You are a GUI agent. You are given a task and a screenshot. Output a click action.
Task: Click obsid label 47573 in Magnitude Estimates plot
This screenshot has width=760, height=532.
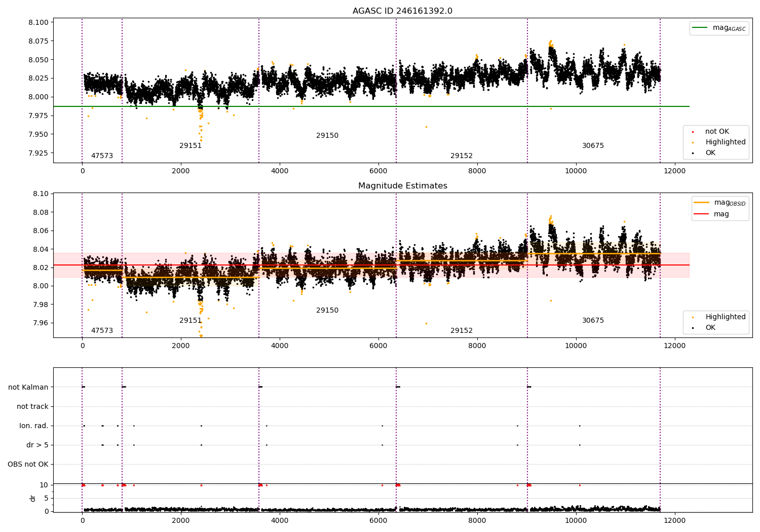coord(102,331)
